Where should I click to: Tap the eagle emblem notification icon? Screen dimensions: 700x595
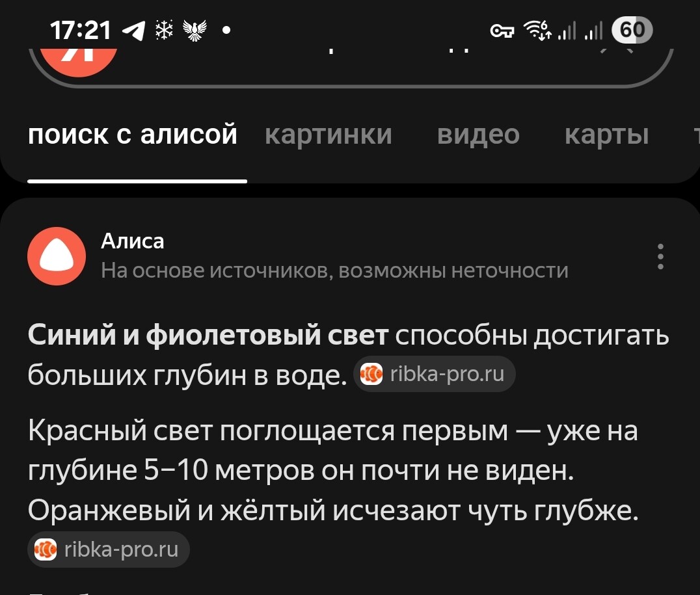[x=195, y=31]
